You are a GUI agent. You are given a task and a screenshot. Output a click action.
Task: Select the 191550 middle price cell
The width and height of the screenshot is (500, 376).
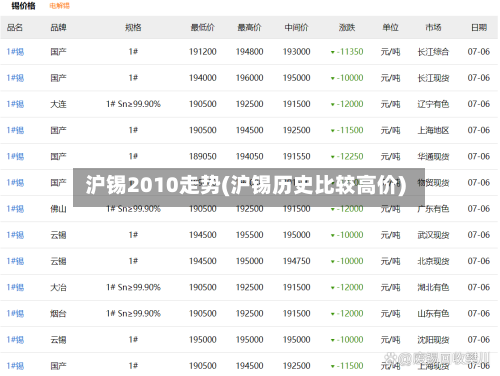[296, 156]
